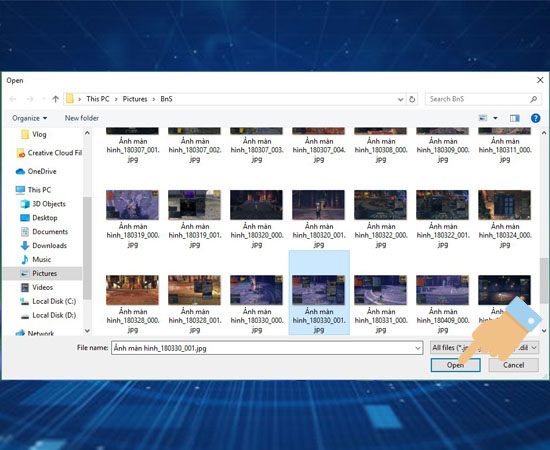Select thumbnail hinh_180319_001.jpg
Viewport: 550px width, 450px height.
pyautogui.click(x=194, y=205)
